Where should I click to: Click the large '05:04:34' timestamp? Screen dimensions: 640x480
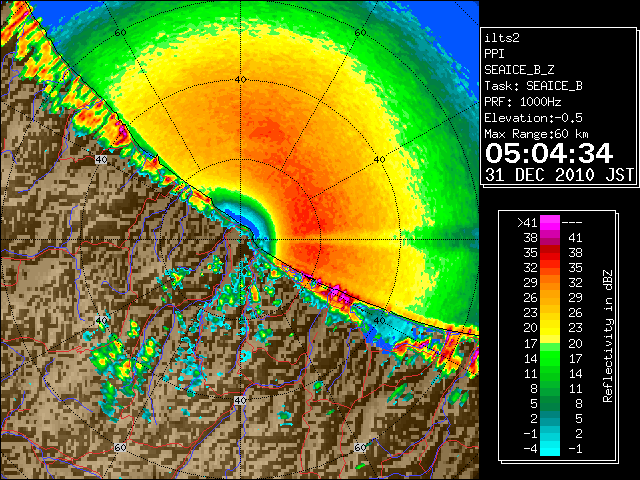[549, 153]
